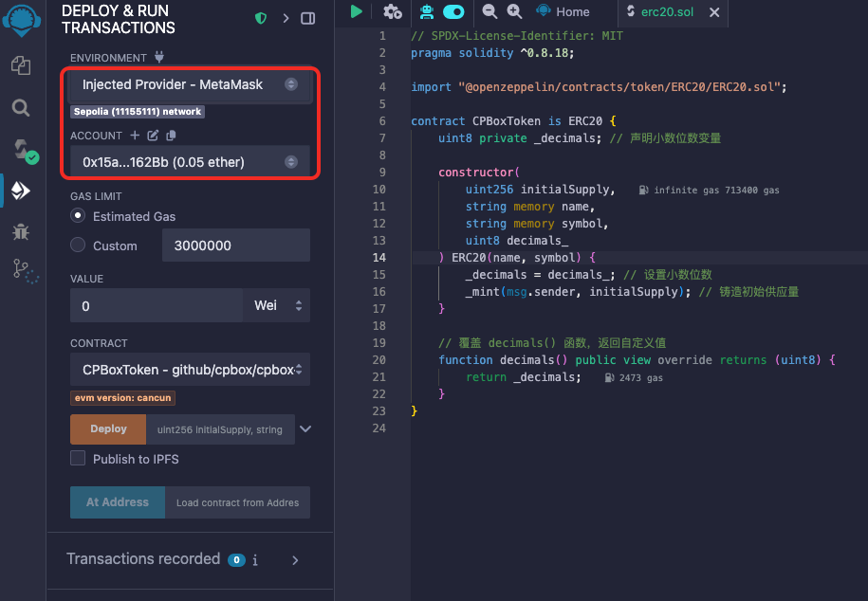Click the Transactions recorded count badge
The image size is (868, 601).
click(x=236, y=560)
